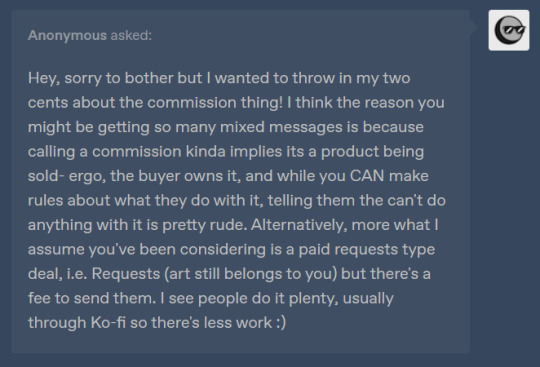This screenshot has width=540, height=367.
Task: Click the capitalized word 'CAN'
Action: 367,176
